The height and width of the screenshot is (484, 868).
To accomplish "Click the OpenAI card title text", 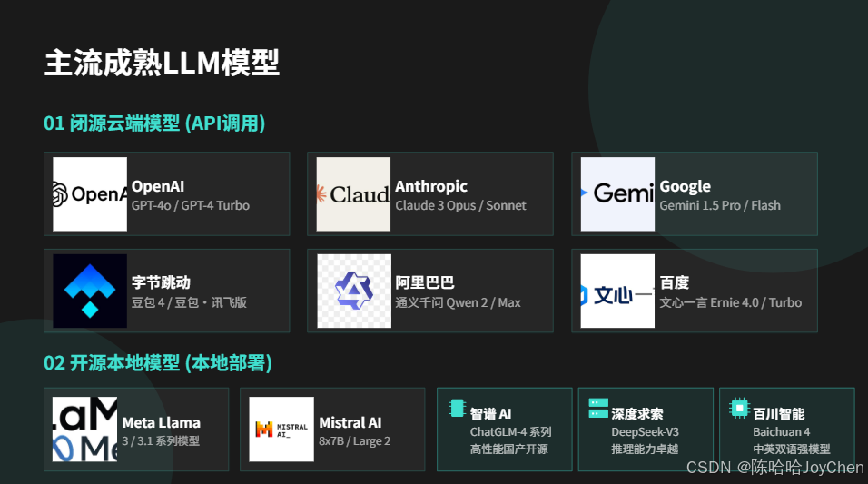I will [158, 187].
